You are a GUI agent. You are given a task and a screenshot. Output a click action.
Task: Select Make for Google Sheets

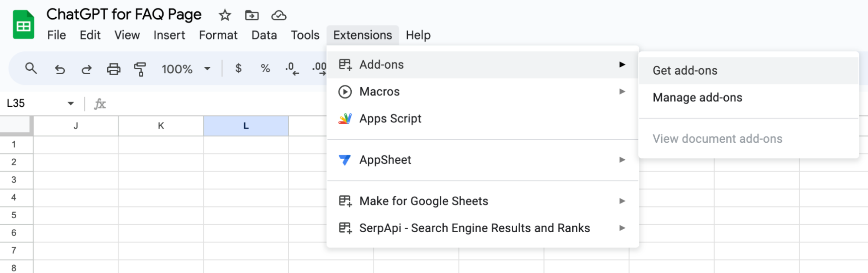pos(482,201)
